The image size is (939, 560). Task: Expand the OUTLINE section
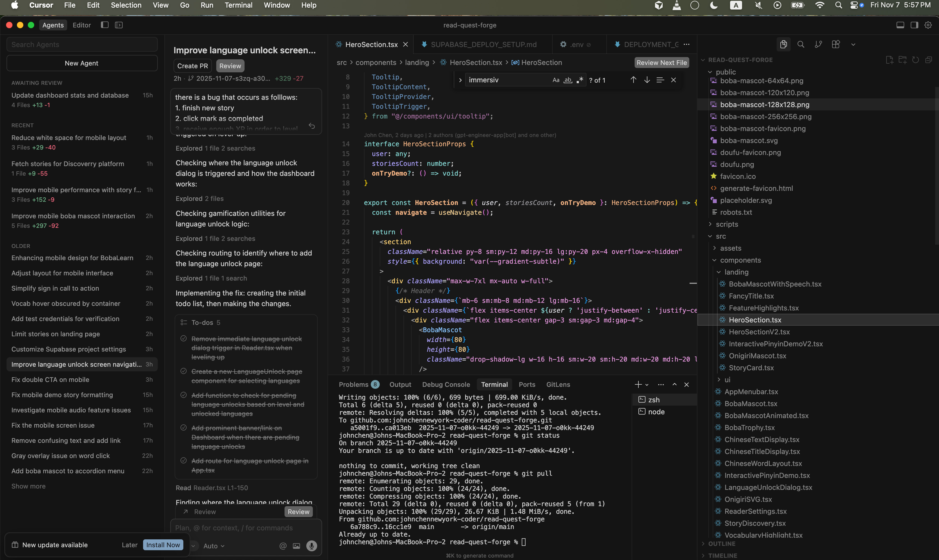722,543
